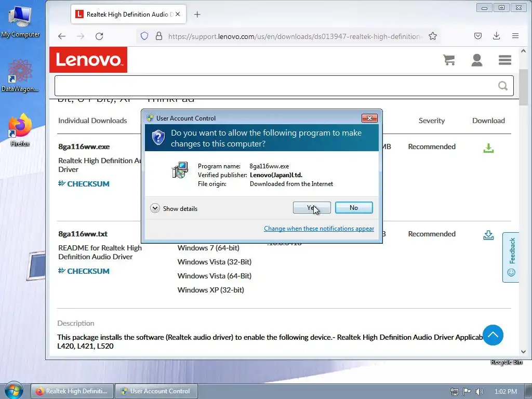Open Lenovo hamburger menu

pos(505,60)
